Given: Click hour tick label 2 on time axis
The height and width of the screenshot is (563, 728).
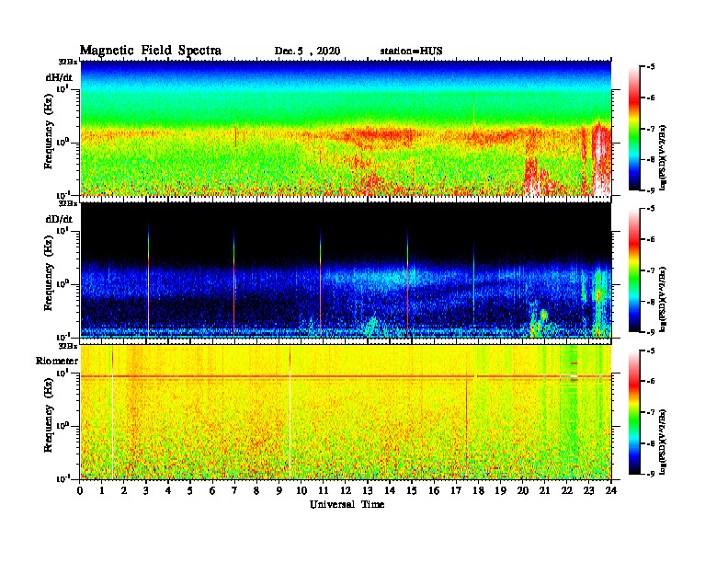Looking at the screenshot, I should (x=124, y=490).
